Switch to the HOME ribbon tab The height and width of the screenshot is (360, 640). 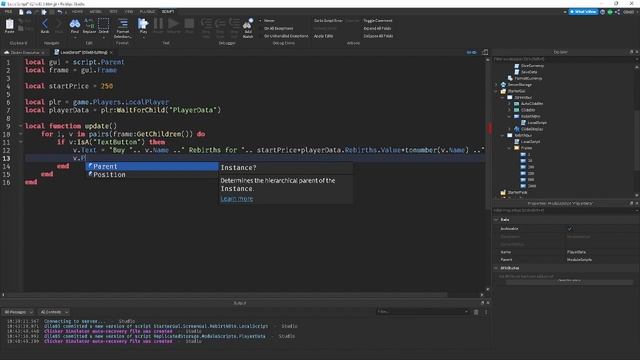(x=77, y=12)
